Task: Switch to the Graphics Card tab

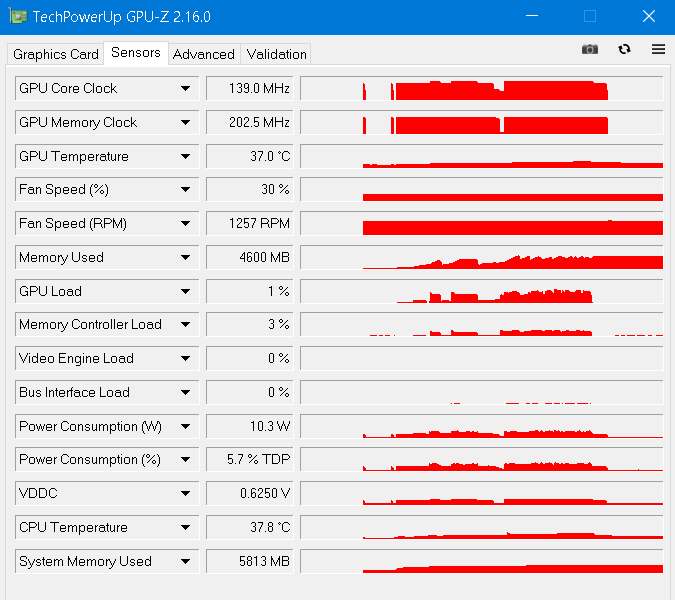Action: (x=56, y=54)
